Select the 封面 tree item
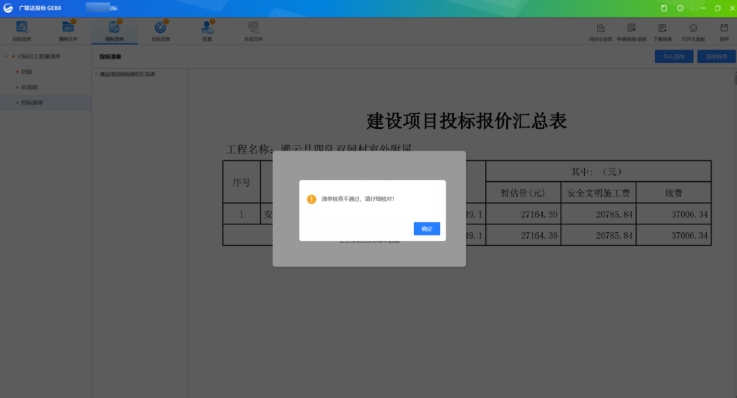The height and width of the screenshot is (398, 737). click(26, 72)
